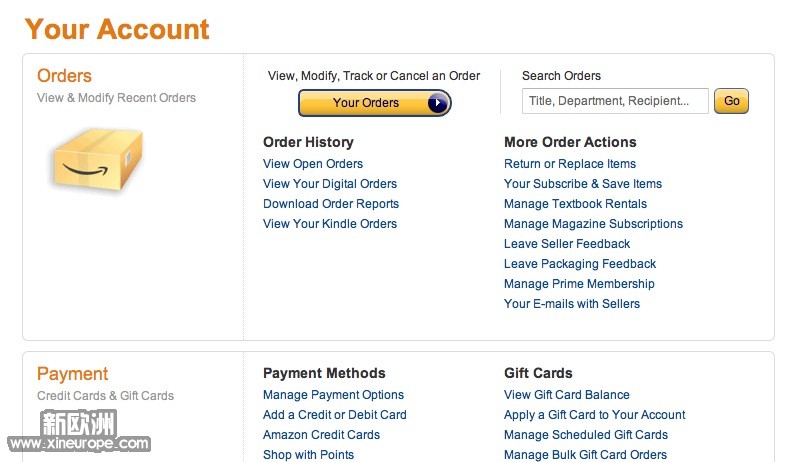Open Apply a Gift Card to Your Account

point(594,415)
